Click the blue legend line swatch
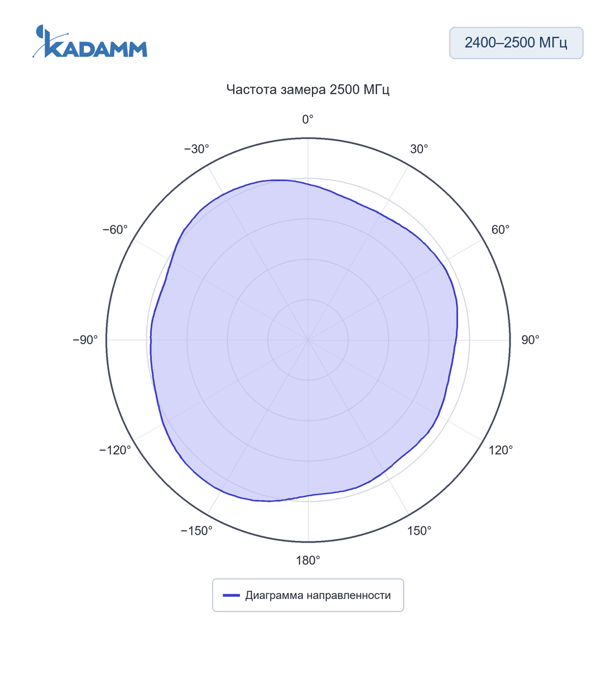Image resolution: width=616 pixels, height=676 pixels. 232,596
